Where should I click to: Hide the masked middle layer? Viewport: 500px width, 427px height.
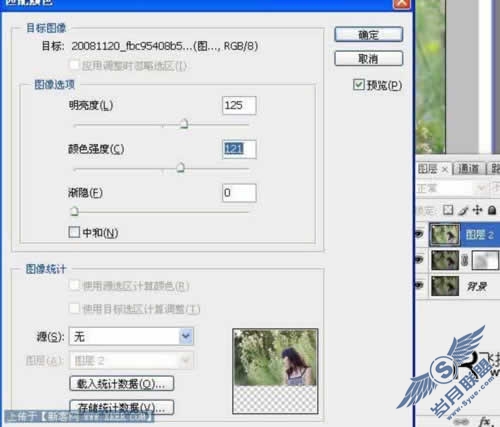point(419,260)
